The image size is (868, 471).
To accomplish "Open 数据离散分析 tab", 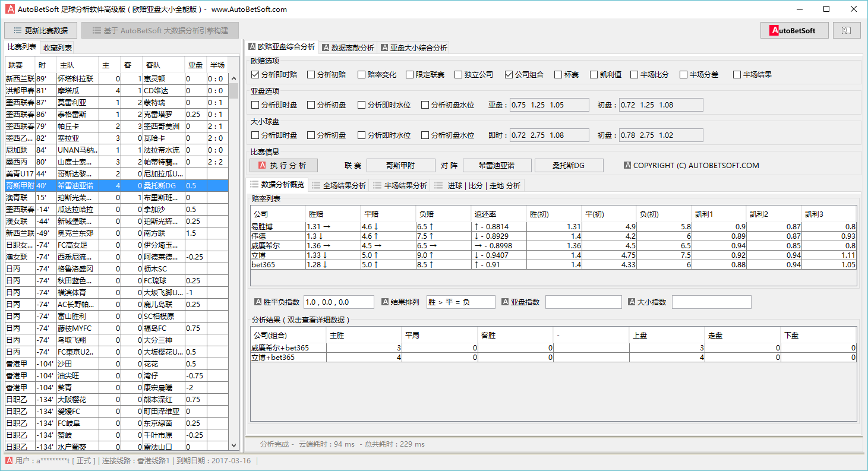I will point(348,48).
